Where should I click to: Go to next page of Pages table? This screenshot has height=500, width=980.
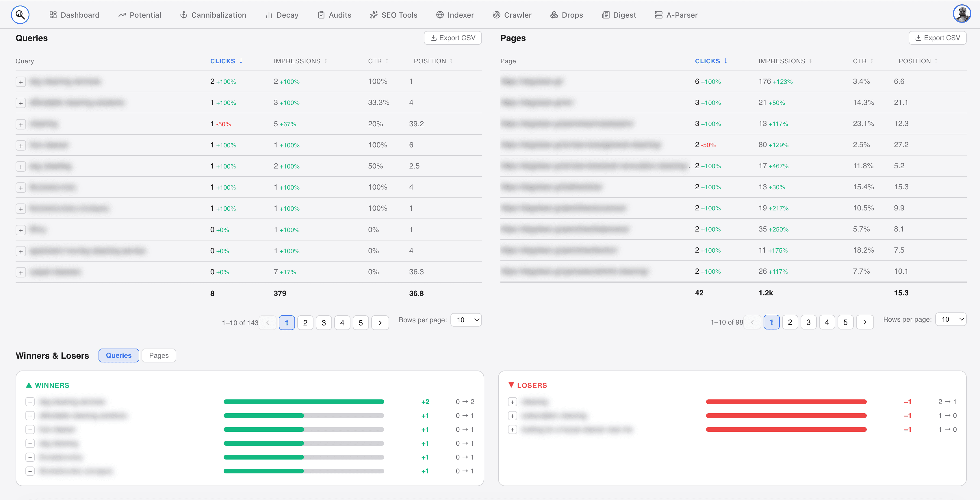(x=864, y=322)
